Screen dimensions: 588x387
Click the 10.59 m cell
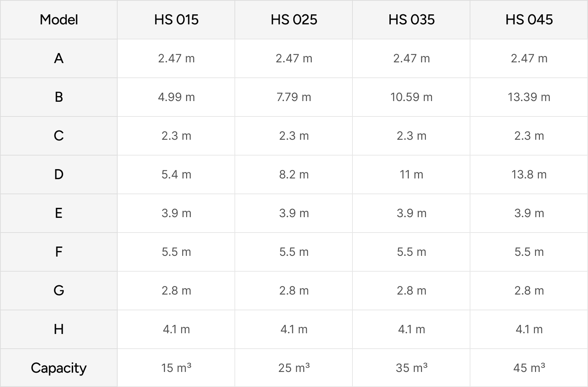tap(411, 97)
